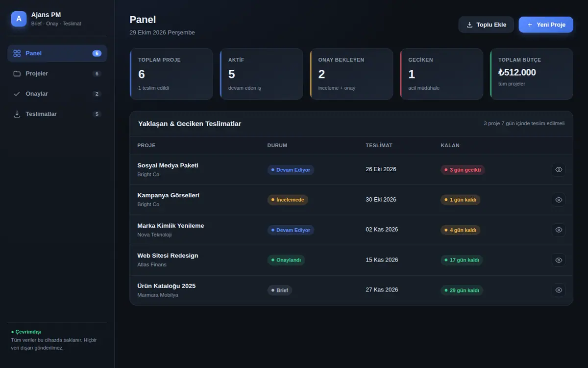The width and height of the screenshot is (588, 368).
Task: Open the Onaylar section
Action: coord(57,94)
